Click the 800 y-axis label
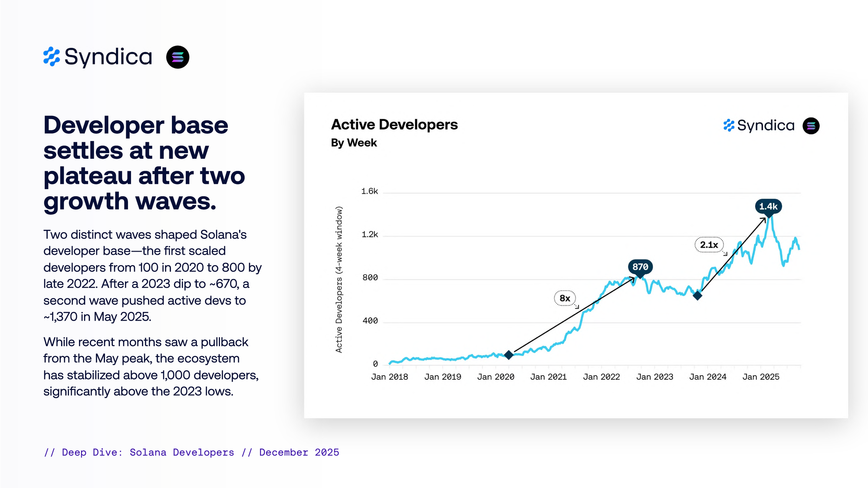The image size is (868, 488). pos(370,278)
